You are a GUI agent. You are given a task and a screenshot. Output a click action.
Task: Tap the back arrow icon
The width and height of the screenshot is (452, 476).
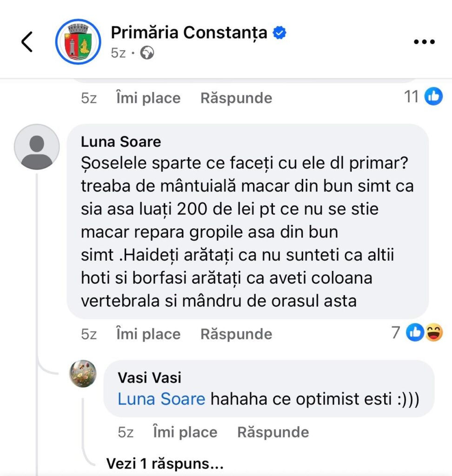pos(27,42)
